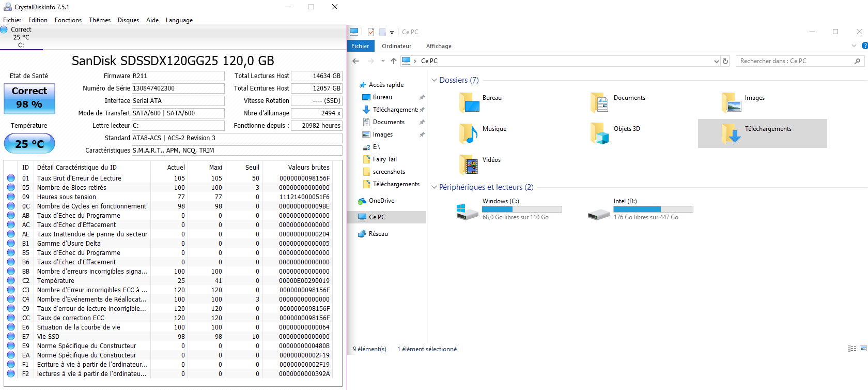Screen dimensions: 868x390
Task: Open the Affichage ribbon tab
Action: (439, 46)
